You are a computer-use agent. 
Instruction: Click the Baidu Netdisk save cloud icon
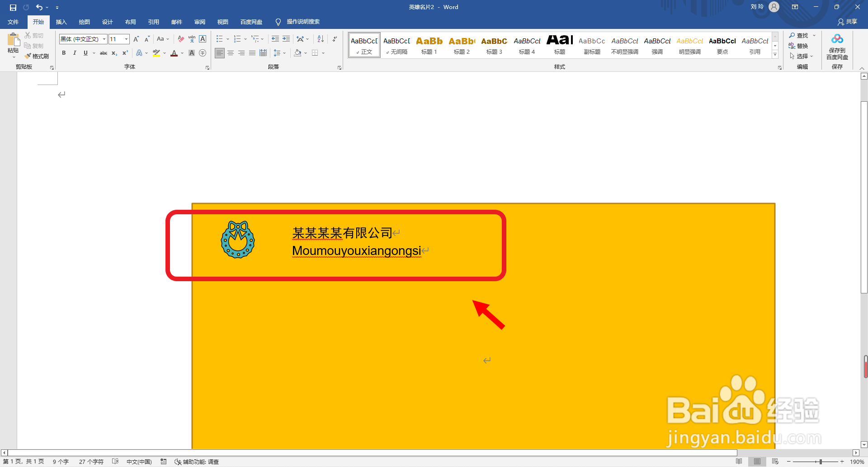[x=837, y=39]
